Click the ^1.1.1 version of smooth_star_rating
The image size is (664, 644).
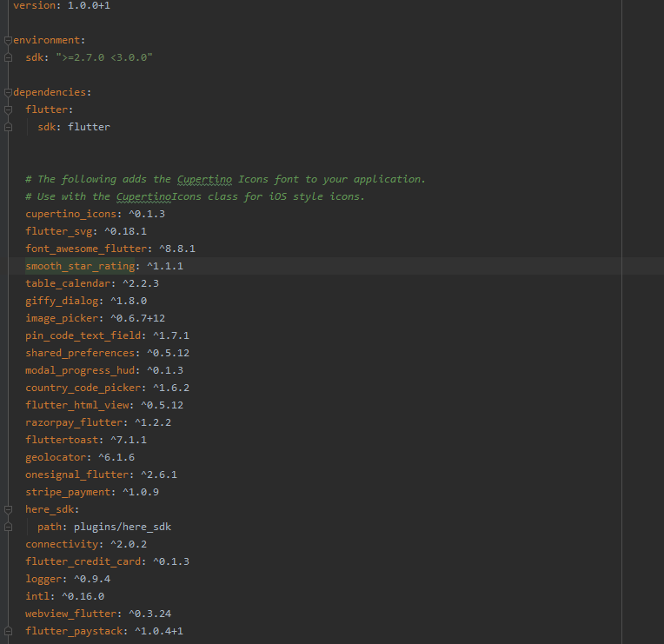(x=165, y=266)
